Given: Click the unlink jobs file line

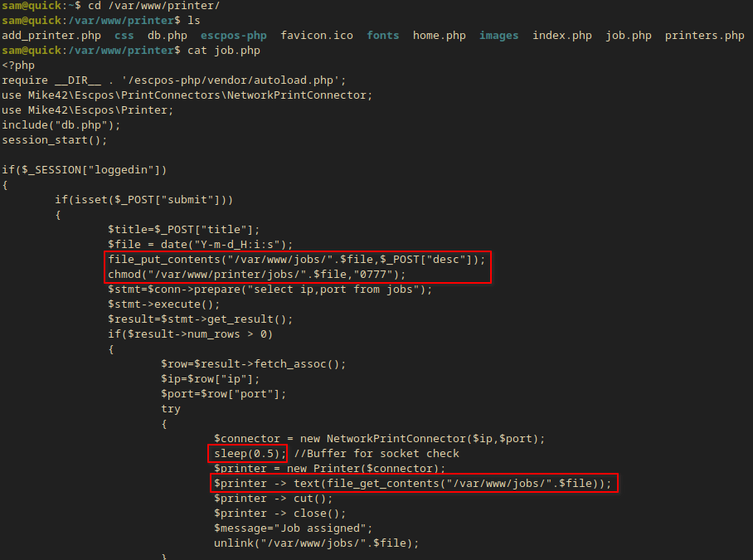Looking at the screenshot, I should (x=316, y=543).
